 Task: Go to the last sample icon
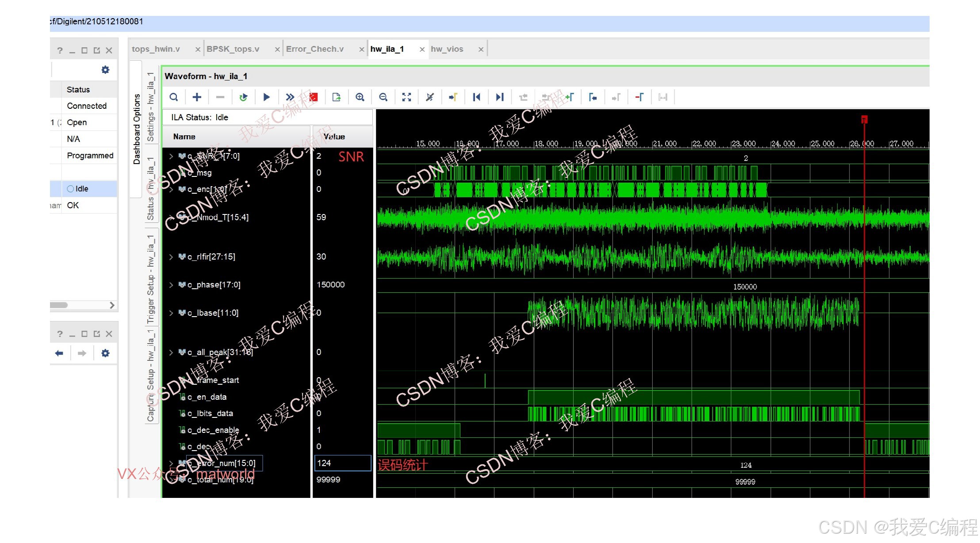500,97
